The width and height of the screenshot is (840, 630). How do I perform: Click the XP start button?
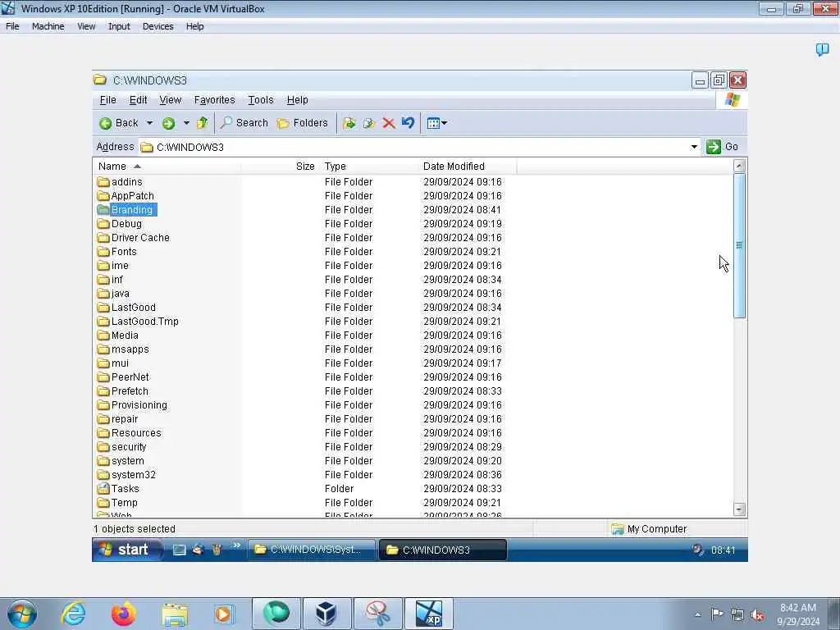127,550
